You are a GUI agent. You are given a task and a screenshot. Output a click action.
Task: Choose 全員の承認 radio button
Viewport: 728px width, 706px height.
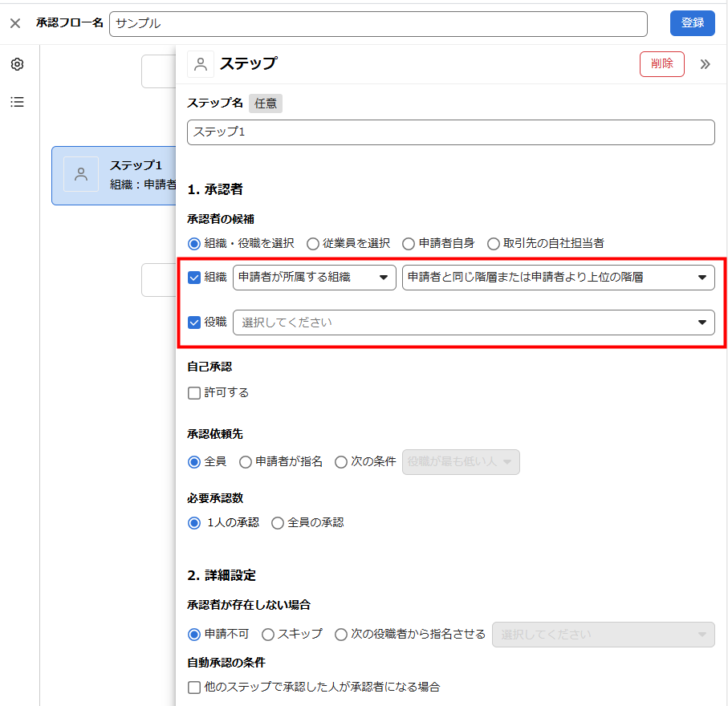coord(279,523)
